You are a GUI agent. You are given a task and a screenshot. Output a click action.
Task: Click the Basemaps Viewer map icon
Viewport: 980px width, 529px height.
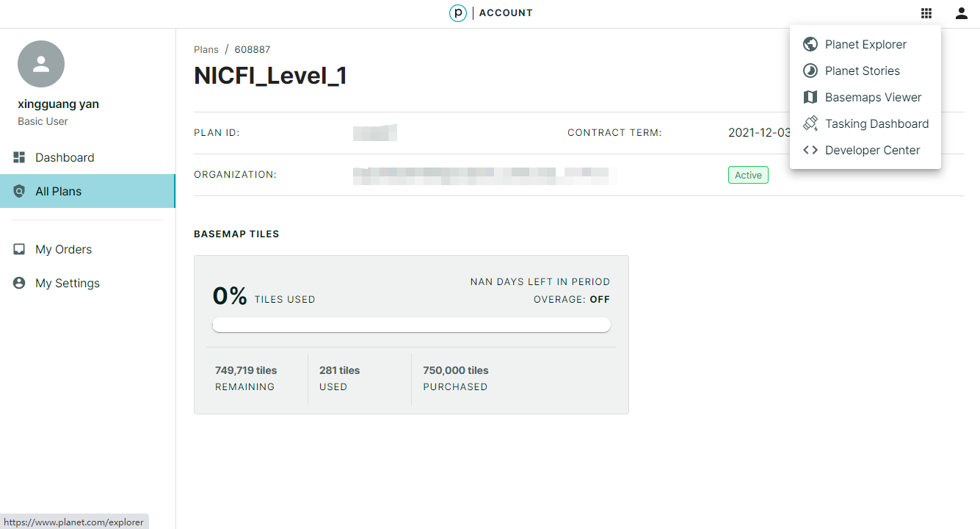[x=810, y=97]
